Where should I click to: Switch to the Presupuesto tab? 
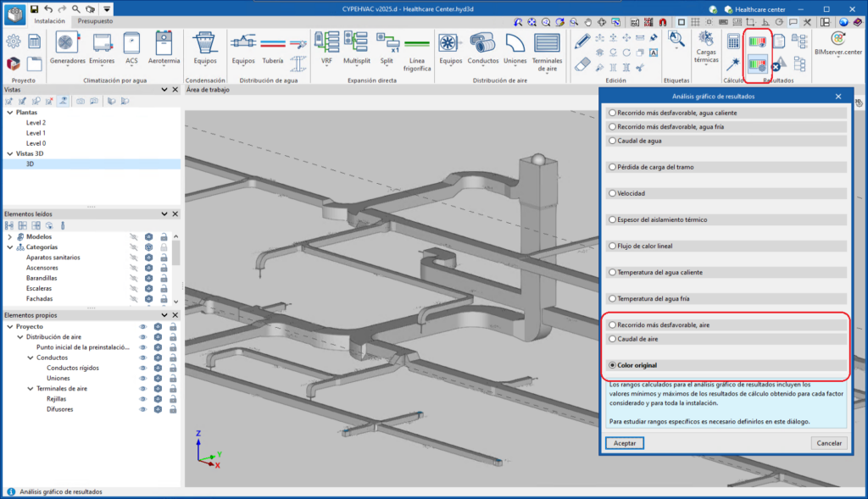tap(96, 19)
